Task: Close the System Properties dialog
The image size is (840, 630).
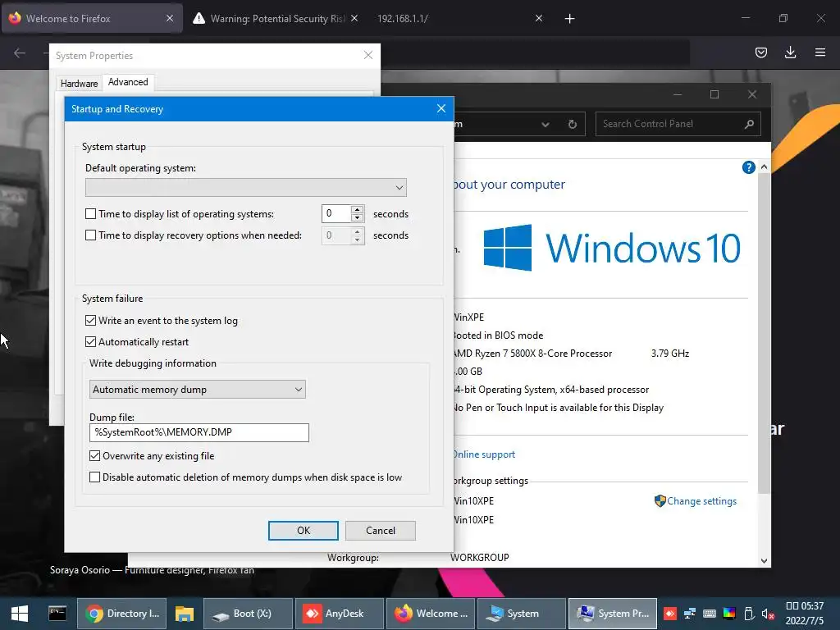Action: (x=368, y=55)
